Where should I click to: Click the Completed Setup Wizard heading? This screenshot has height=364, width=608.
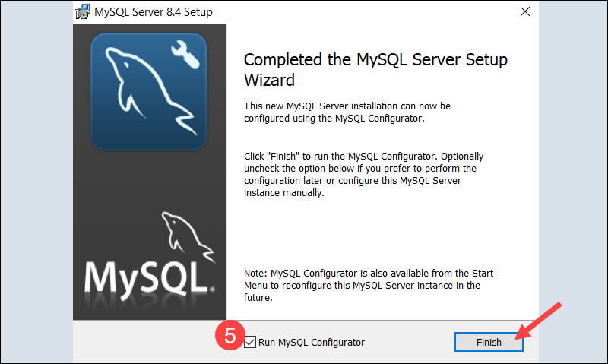[x=375, y=69]
